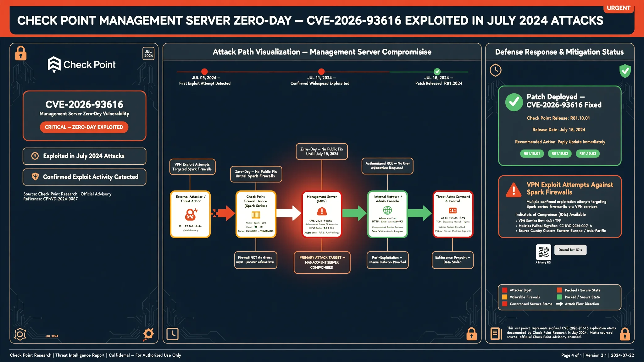Click the Command & Control server icon
Image resolution: width=644 pixels, height=362 pixels.
point(453,210)
